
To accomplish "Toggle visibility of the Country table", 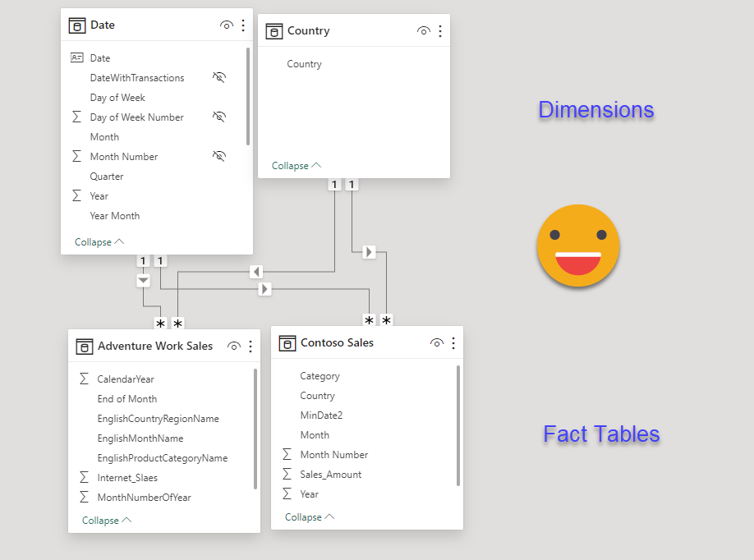I will (424, 31).
